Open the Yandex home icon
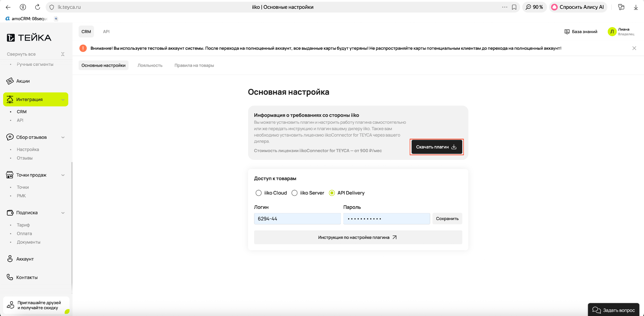This screenshot has height=316, width=644. (x=23, y=7)
